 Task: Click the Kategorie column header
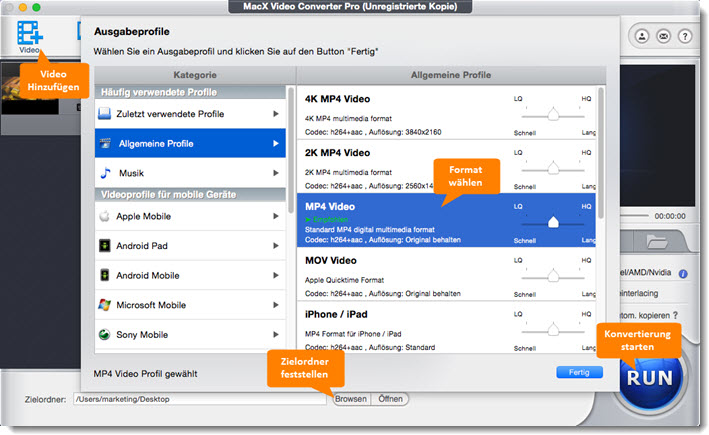[x=195, y=75]
